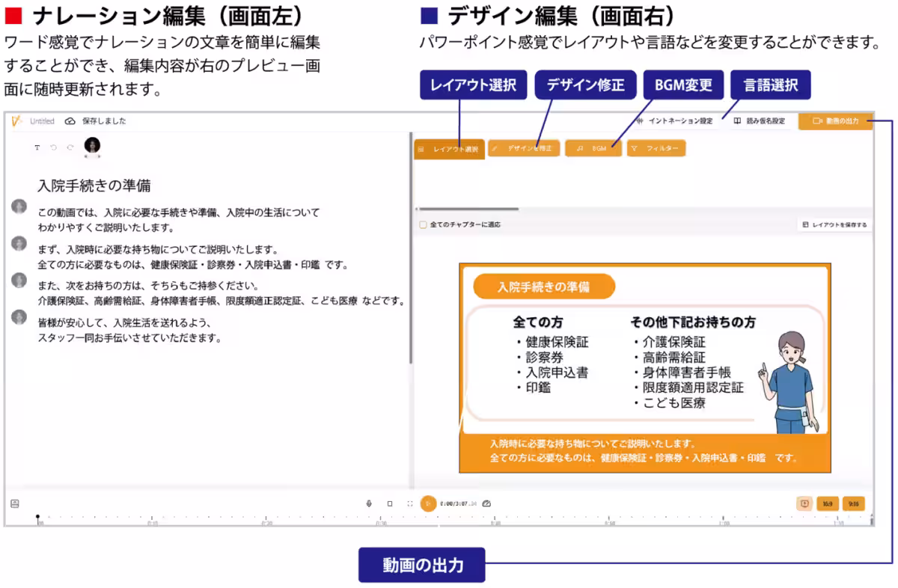Click the Untitled project title to rename it
Viewport: 898px width, 588px height.
coord(42,120)
